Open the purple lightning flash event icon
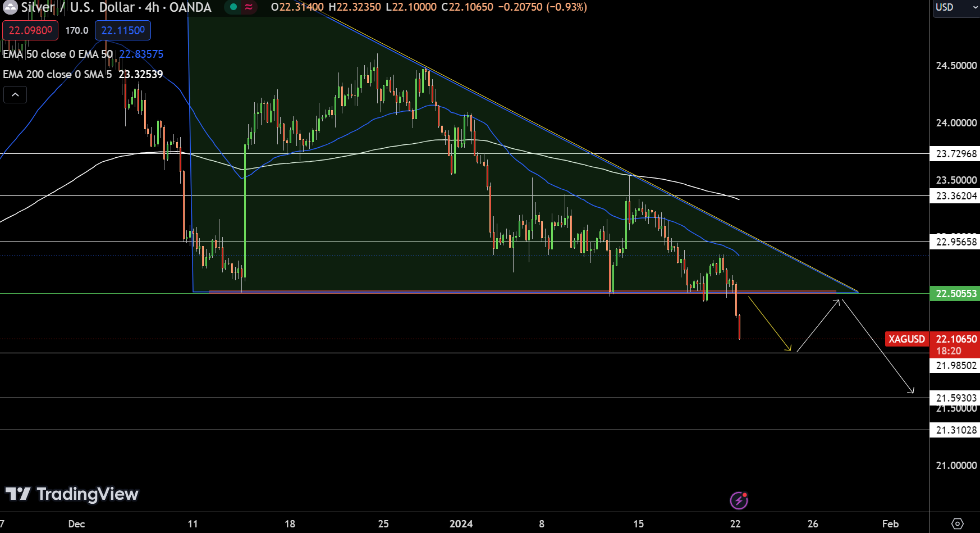 pos(739,500)
